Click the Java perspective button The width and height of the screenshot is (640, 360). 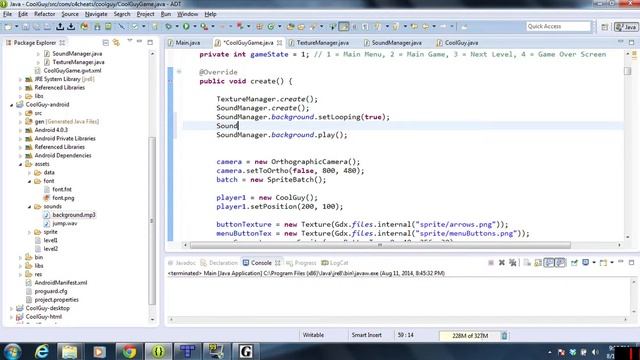tap(626, 27)
